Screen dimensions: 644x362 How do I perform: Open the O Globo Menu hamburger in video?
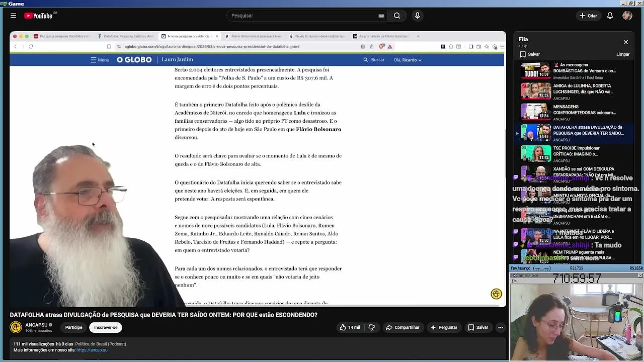pyautogui.click(x=100, y=60)
